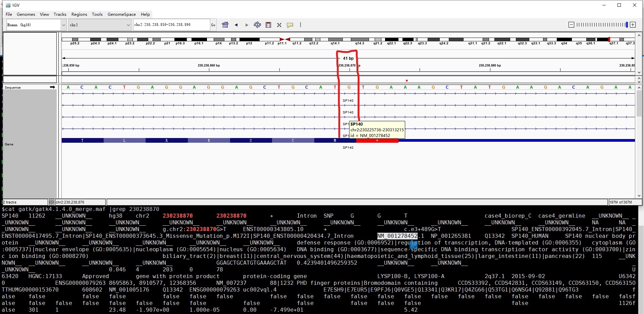Click the Sequence strand direction arrow
The height and width of the screenshot is (314, 644).
52,87
